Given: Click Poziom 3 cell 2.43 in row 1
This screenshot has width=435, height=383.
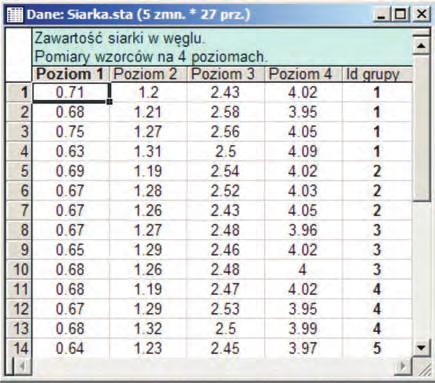Looking at the screenshot, I should pyautogui.click(x=226, y=92).
